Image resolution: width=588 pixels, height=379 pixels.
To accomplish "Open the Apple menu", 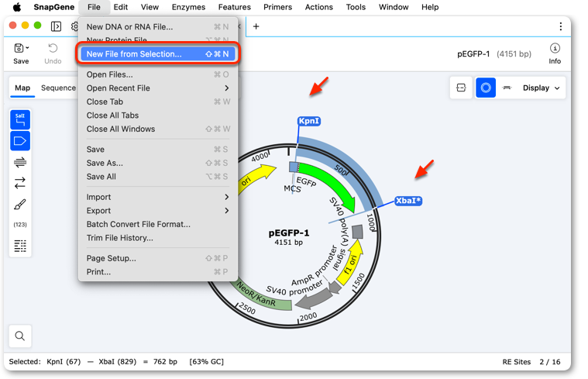I will [x=17, y=7].
